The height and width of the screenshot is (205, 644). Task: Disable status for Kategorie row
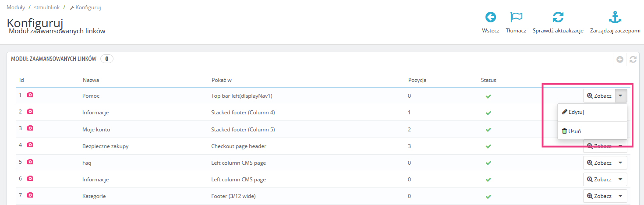tap(488, 196)
